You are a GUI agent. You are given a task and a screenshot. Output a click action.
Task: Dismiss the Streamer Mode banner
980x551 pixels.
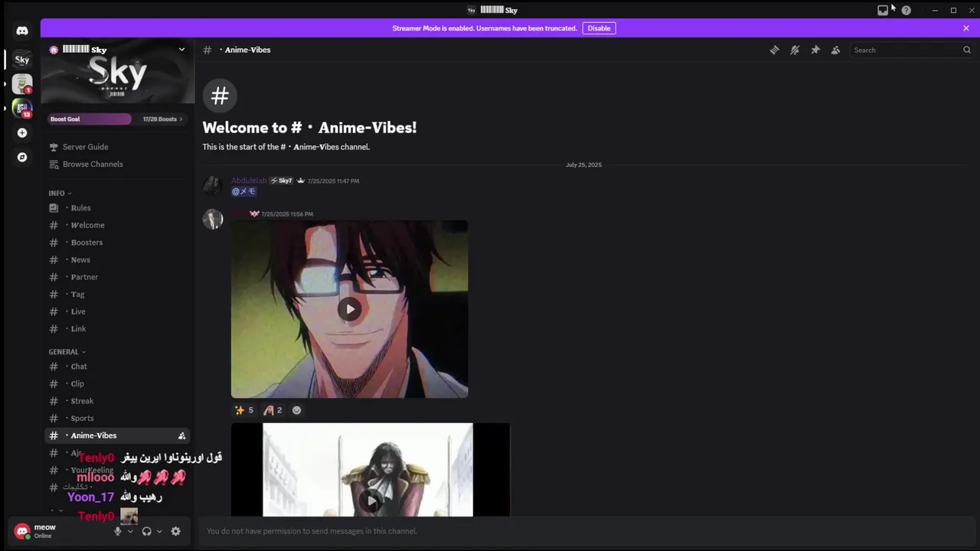click(x=966, y=28)
